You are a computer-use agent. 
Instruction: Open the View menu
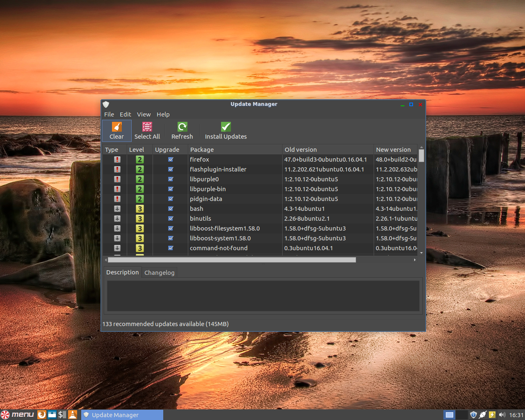[144, 114]
